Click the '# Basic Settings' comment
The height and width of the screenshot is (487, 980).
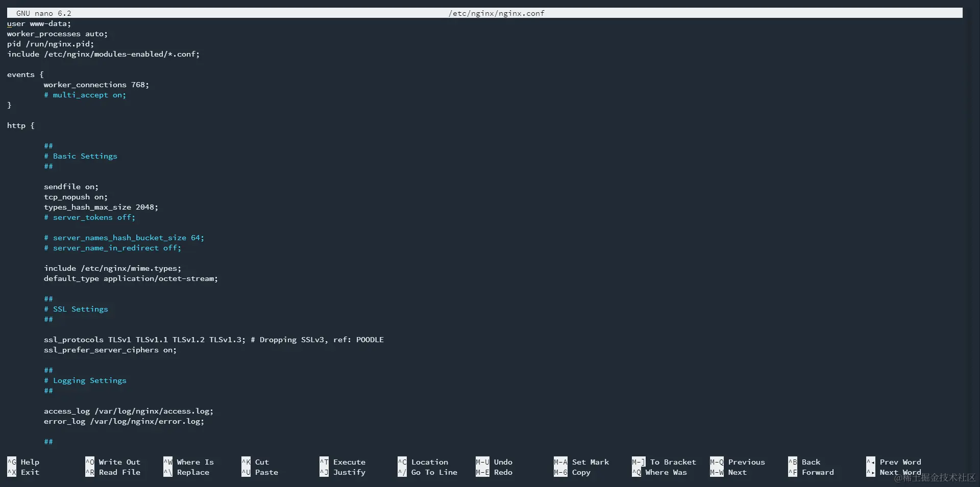(81, 156)
